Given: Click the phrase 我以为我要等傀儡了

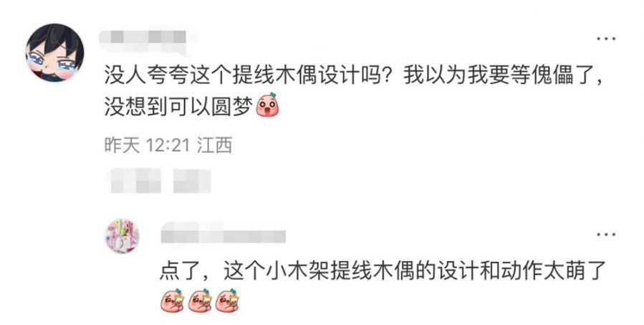Looking at the screenshot, I should [x=489, y=76].
